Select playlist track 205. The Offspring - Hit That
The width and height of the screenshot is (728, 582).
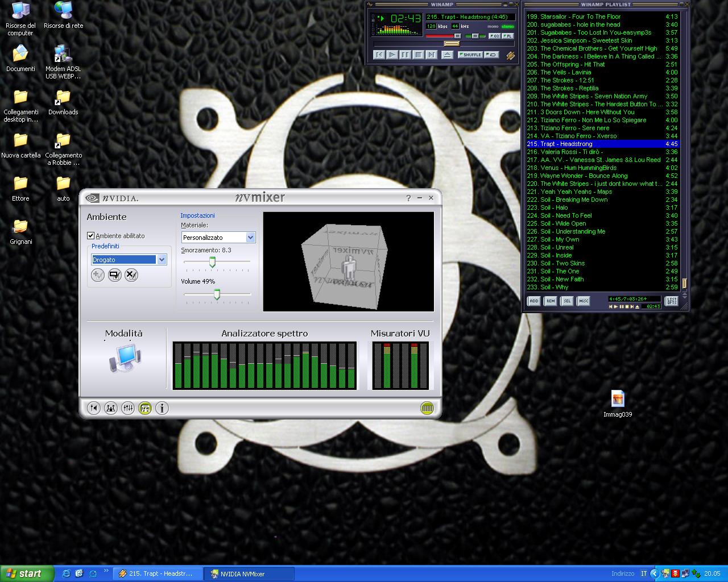602,64
